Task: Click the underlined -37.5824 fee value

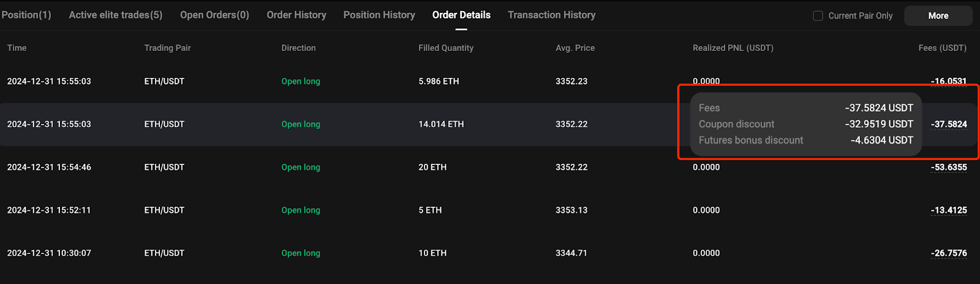Action: coord(949,124)
